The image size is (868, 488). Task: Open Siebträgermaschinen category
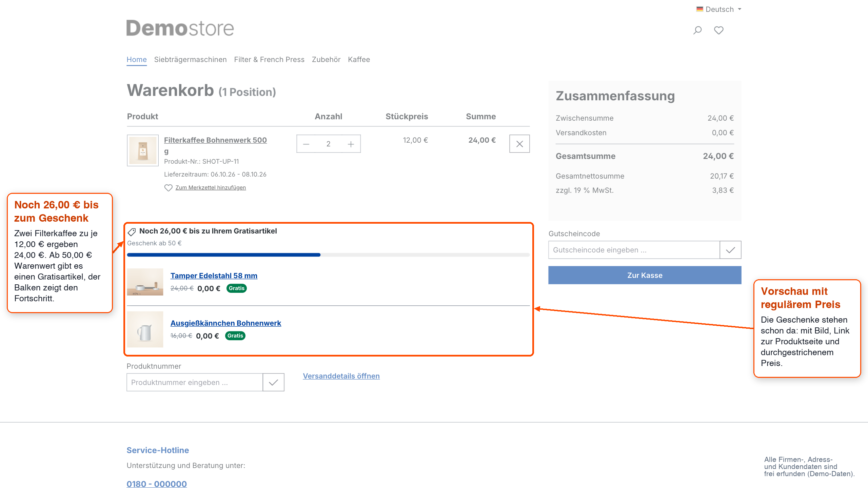tap(190, 60)
